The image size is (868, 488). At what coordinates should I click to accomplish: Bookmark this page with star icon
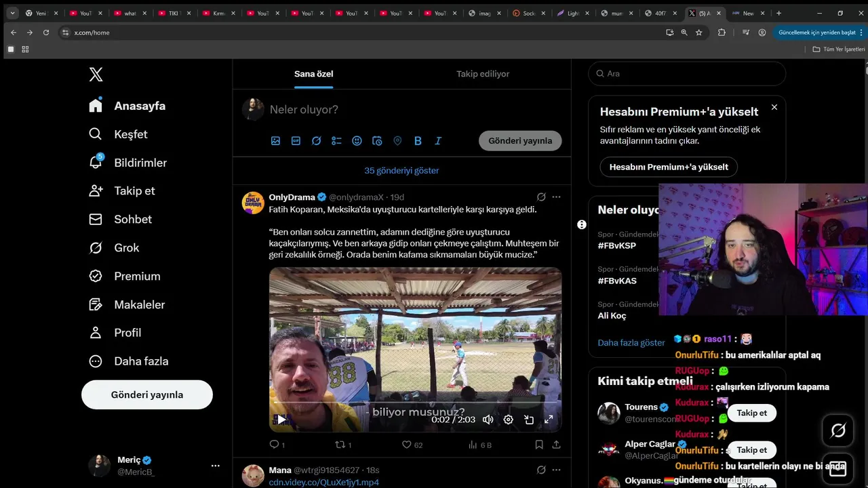pos(699,33)
